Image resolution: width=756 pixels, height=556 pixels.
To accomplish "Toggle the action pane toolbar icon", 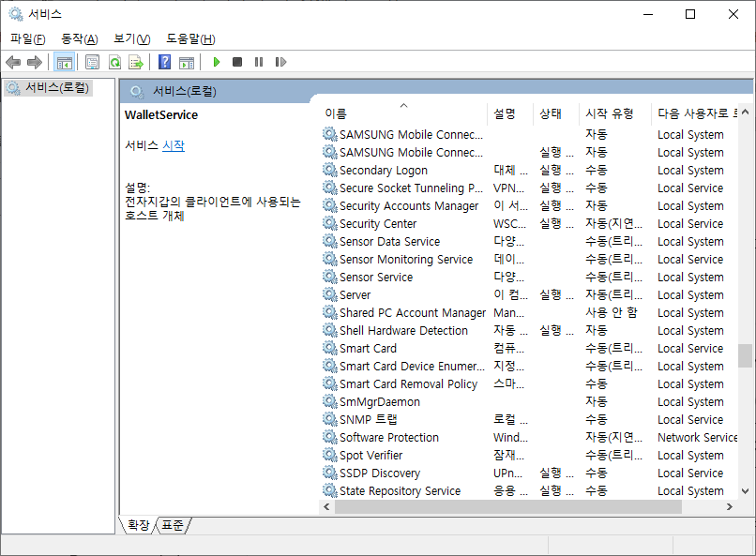I will tap(187, 62).
